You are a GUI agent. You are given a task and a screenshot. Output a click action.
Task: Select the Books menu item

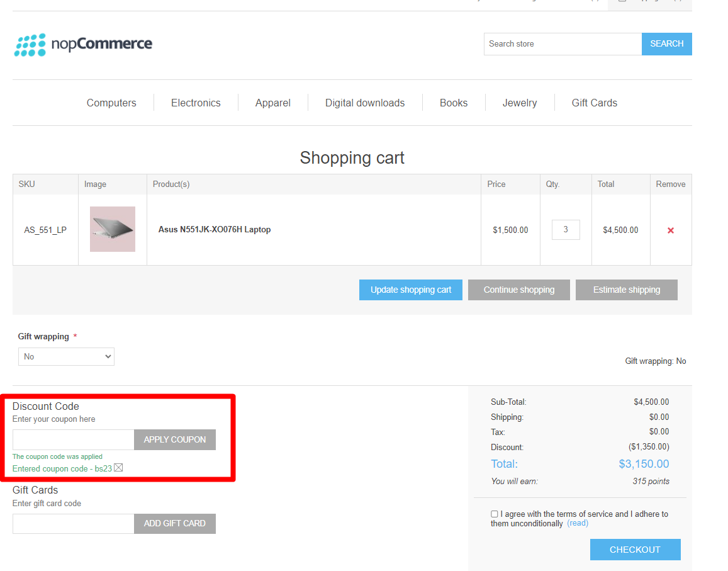454,103
